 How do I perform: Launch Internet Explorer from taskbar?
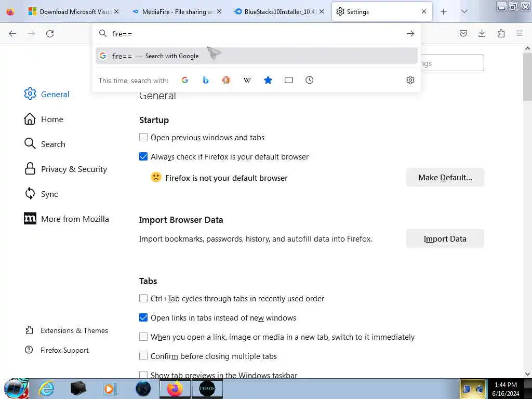[x=46, y=389]
